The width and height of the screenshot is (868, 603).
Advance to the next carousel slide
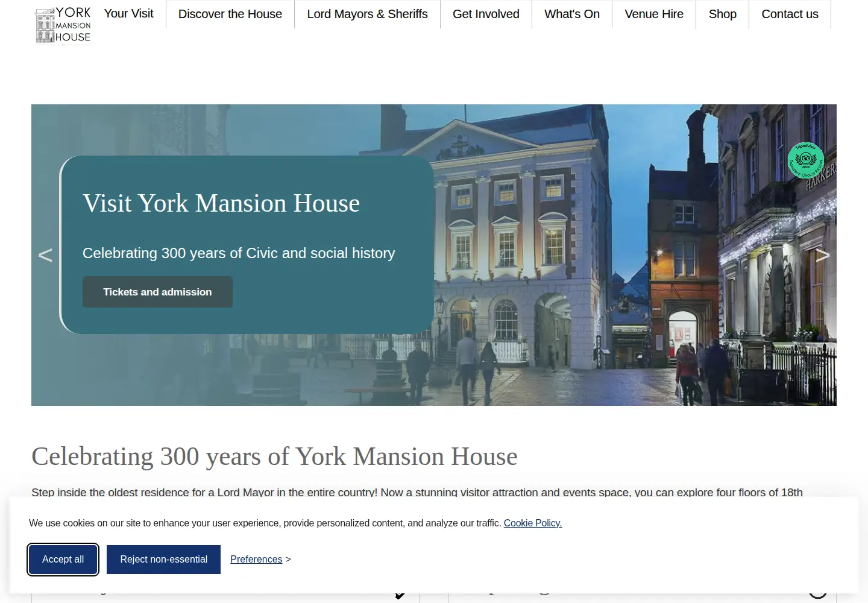click(823, 255)
